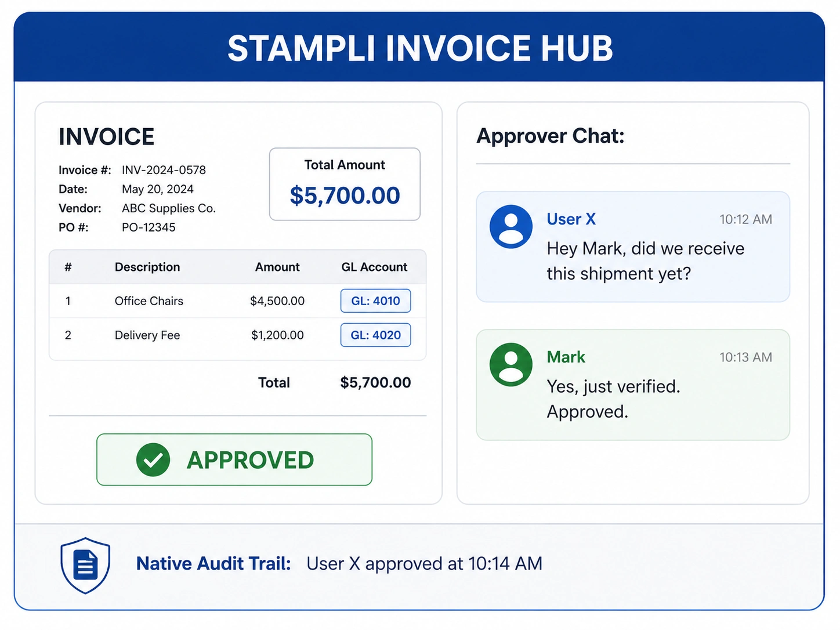Click vendor name ABC Supplies Co.
This screenshot has width=840, height=630.
(169, 208)
